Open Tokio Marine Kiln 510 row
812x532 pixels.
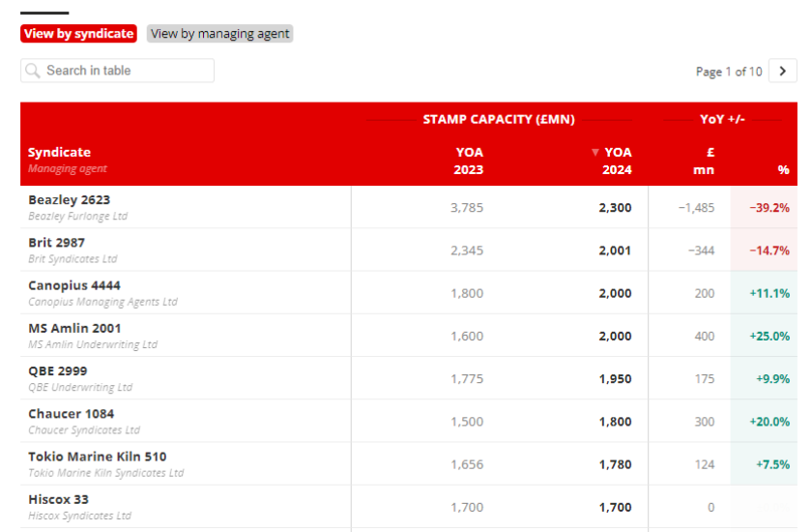(97, 456)
